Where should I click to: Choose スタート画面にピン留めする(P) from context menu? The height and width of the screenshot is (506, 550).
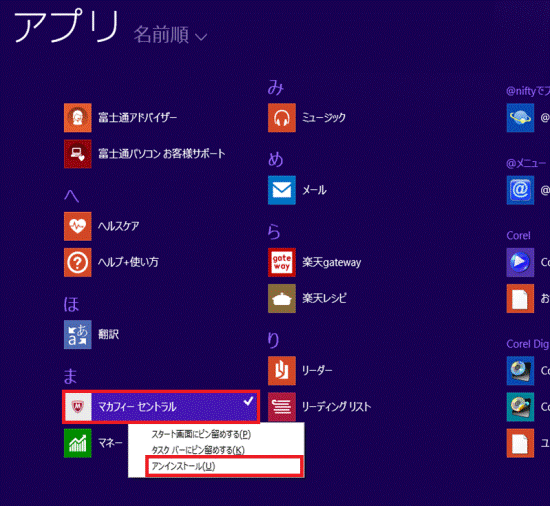click(201, 434)
